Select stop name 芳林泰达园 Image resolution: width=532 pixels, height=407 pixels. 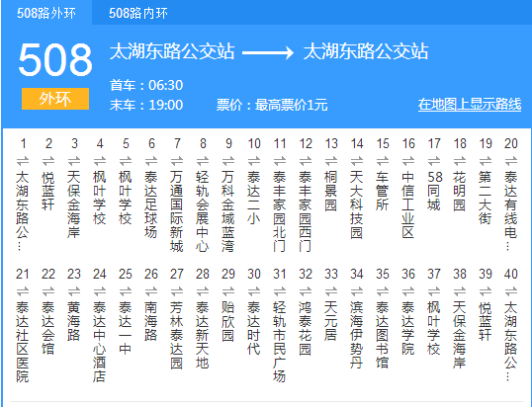[x=177, y=335]
